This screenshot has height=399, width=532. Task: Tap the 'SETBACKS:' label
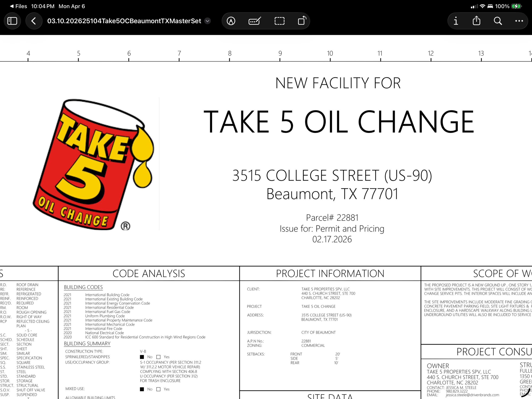point(256,354)
